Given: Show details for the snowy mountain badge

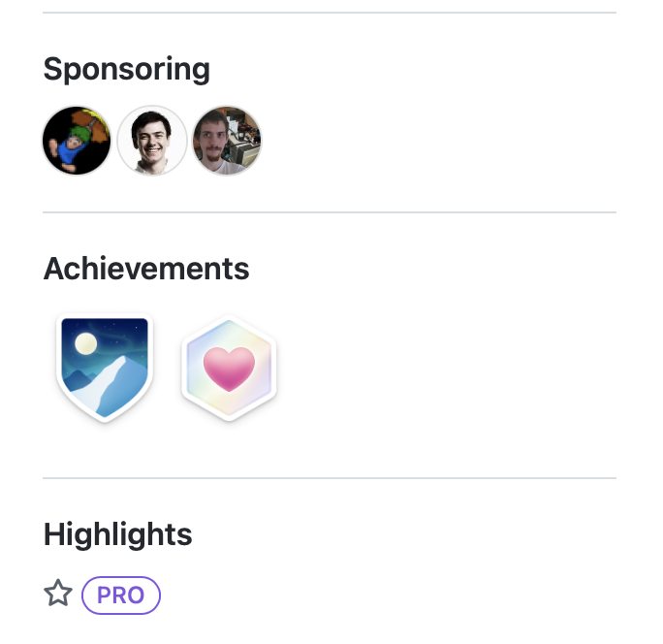Looking at the screenshot, I should (x=105, y=368).
